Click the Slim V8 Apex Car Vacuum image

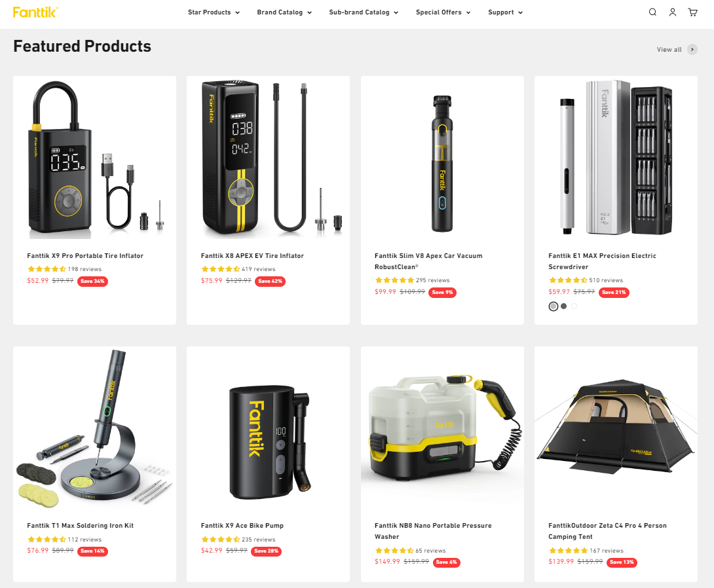point(442,157)
